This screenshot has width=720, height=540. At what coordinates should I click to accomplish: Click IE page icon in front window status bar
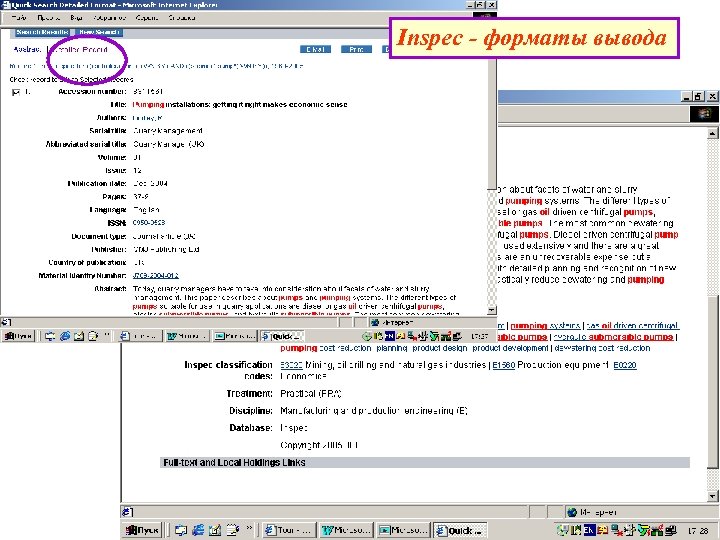[6, 322]
